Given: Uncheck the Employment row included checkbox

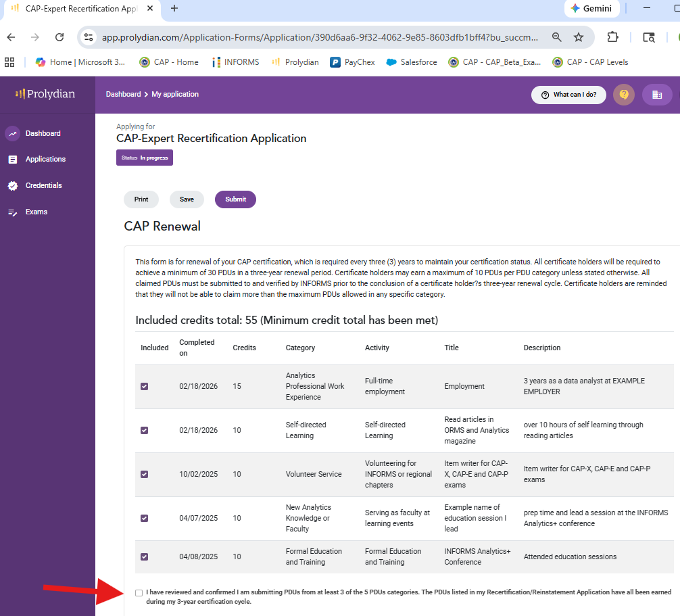Looking at the screenshot, I should coord(144,387).
